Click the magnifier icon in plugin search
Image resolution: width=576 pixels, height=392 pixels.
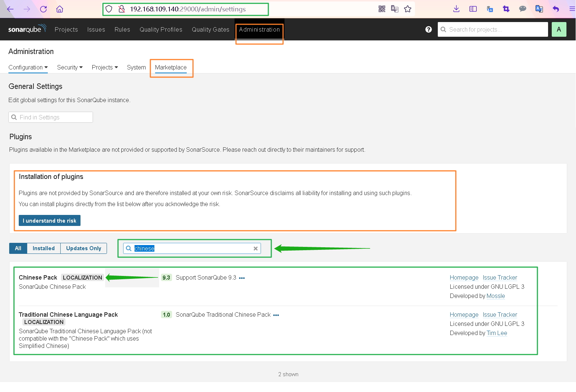(x=129, y=248)
